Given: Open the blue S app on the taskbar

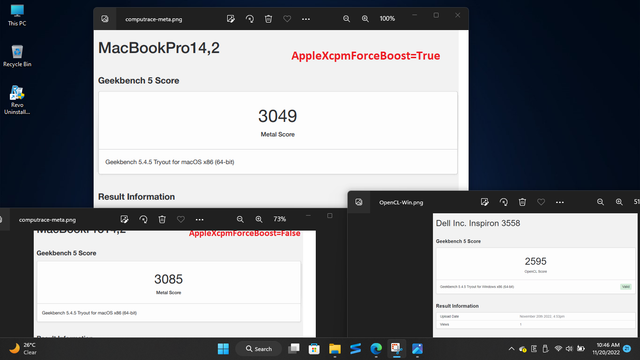Looking at the screenshot, I should (356, 349).
